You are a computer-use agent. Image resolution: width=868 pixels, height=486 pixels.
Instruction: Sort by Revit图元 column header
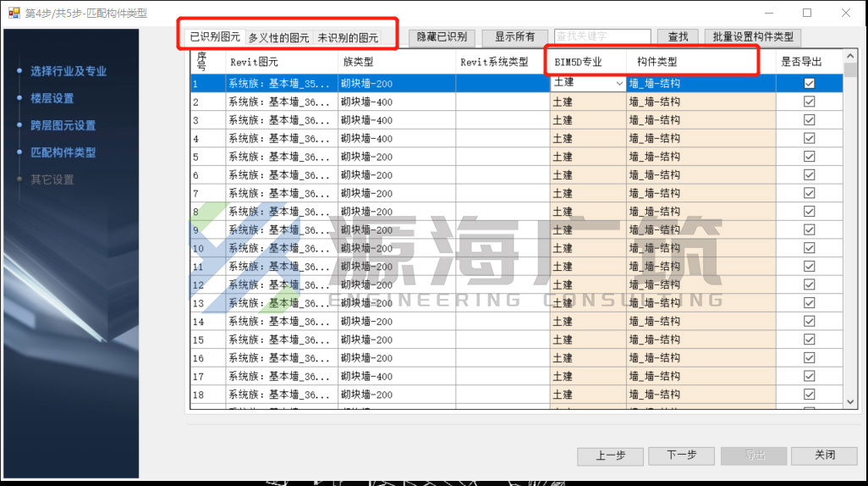coord(281,62)
